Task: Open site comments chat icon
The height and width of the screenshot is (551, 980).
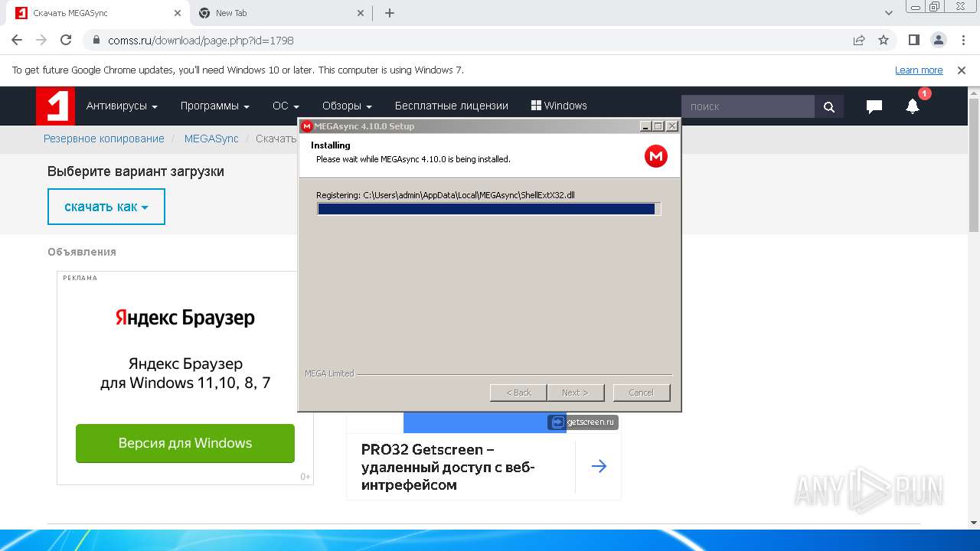Action: pos(874,106)
